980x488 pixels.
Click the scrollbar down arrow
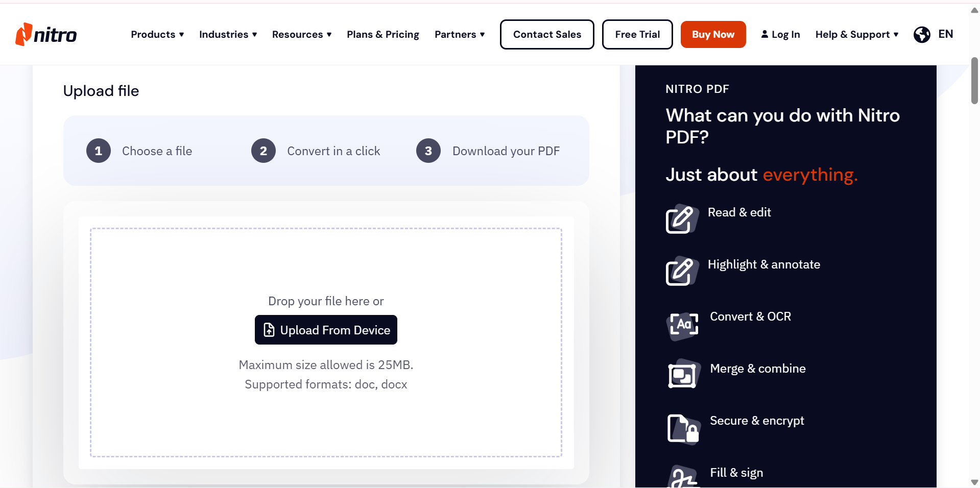pos(974,482)
